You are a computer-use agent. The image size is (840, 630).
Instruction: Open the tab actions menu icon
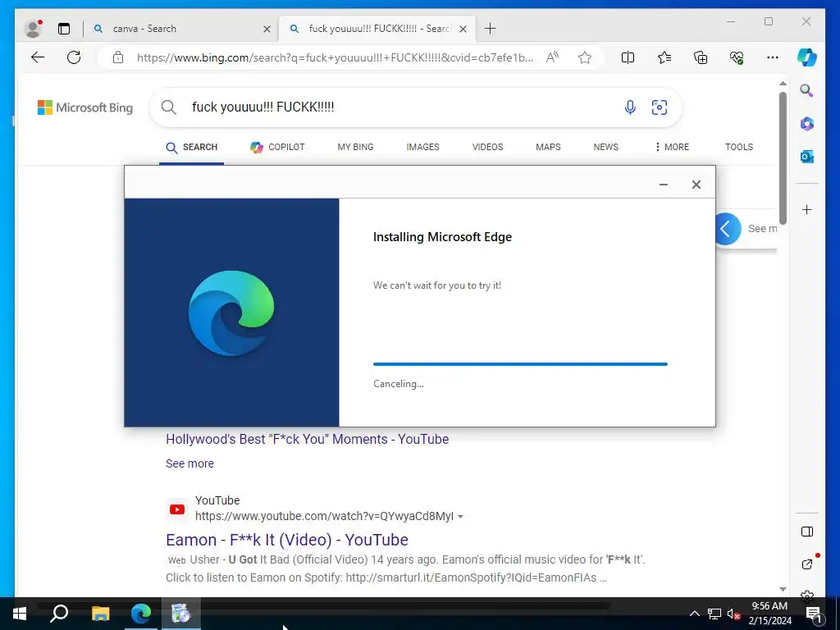pos(64,29)
